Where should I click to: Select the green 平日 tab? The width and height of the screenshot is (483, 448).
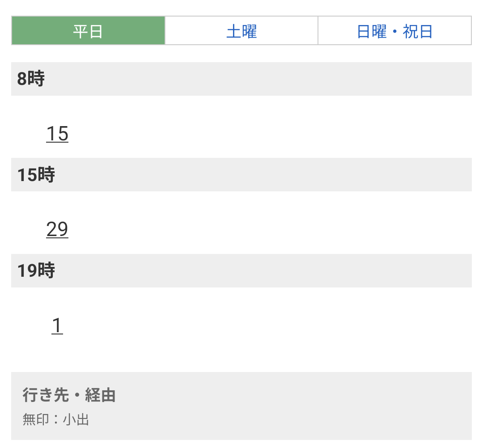(88, 31)
